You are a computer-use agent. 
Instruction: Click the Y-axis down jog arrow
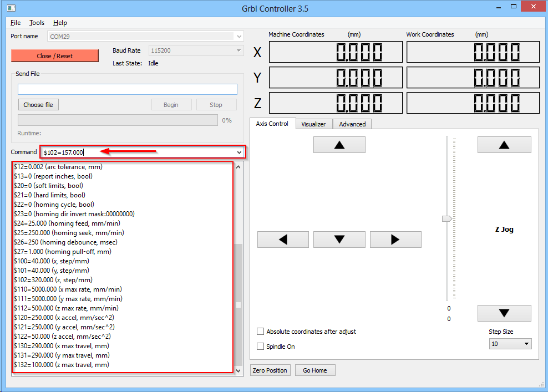coord(339,240)
